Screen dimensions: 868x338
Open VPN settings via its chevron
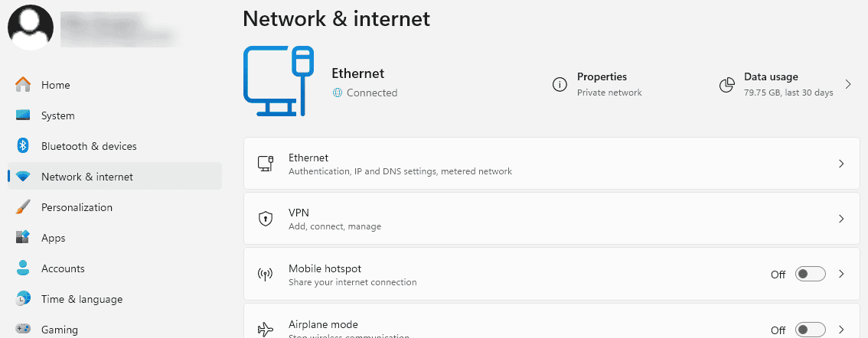pyautogui.click(x=841, y=219)
